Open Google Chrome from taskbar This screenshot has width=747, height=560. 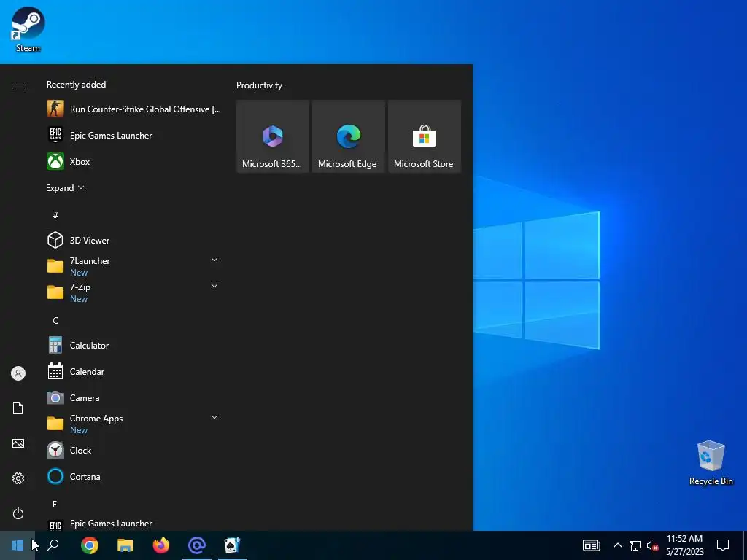click(90, 545)
